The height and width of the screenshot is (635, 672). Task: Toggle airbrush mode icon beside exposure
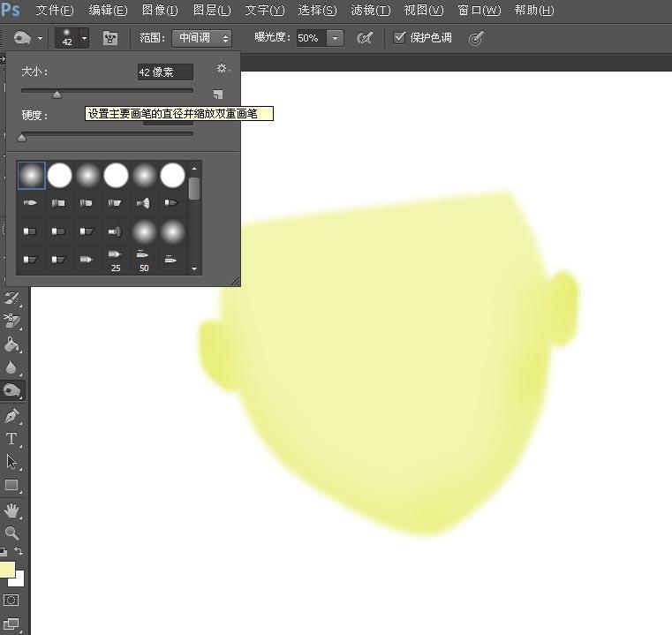click(x=365, y=38)
